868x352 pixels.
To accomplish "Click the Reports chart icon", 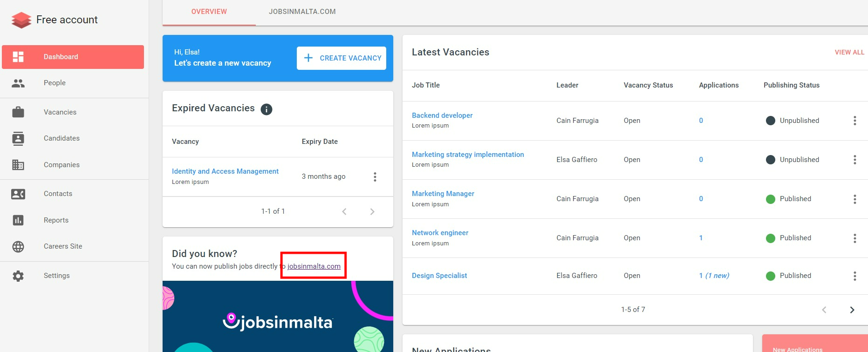I will tap(18, 220).
